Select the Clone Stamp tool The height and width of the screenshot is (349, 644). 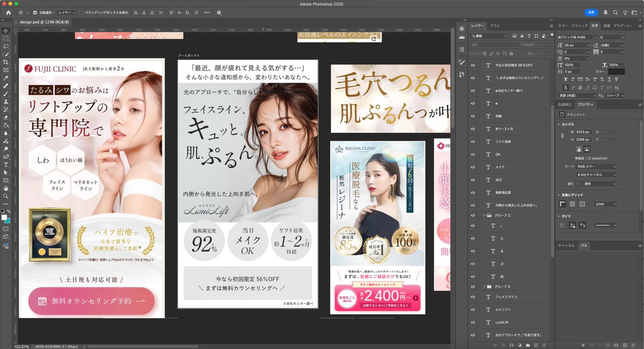point(5,101)
